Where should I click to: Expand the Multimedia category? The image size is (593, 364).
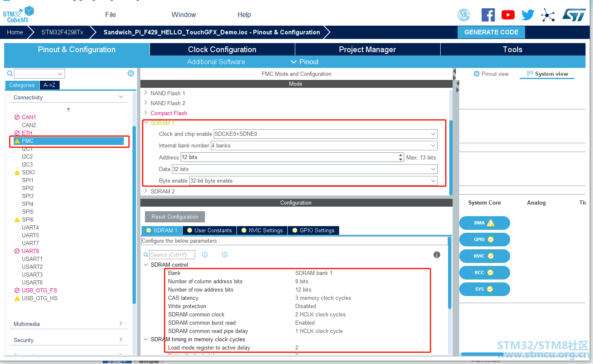121,323
